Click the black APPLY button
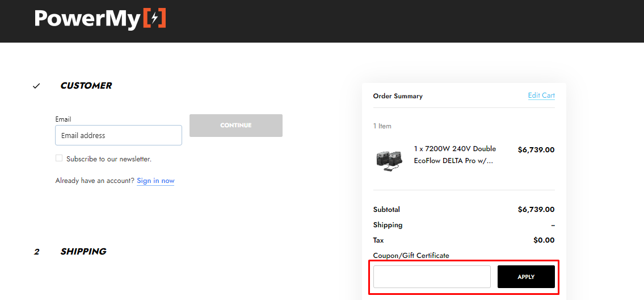Image resolution: width=644 pixels, height=300 pixels. [x=526, y=277]
